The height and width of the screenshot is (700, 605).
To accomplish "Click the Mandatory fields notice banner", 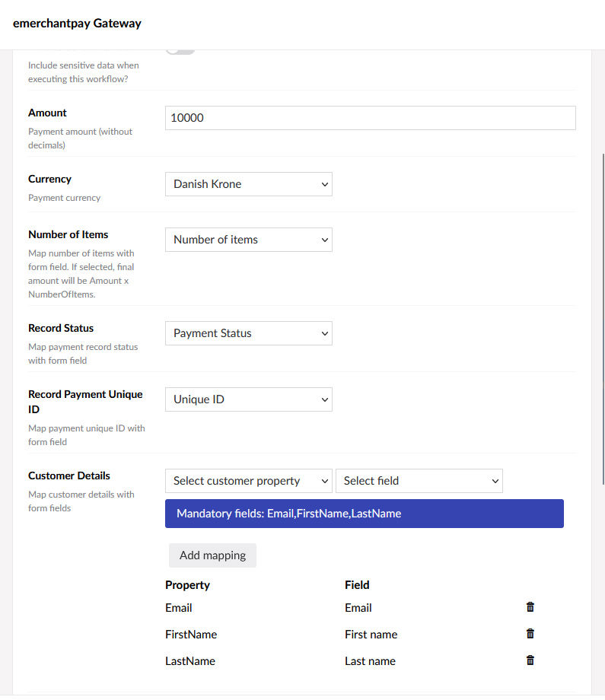I will tap(365, 514).
